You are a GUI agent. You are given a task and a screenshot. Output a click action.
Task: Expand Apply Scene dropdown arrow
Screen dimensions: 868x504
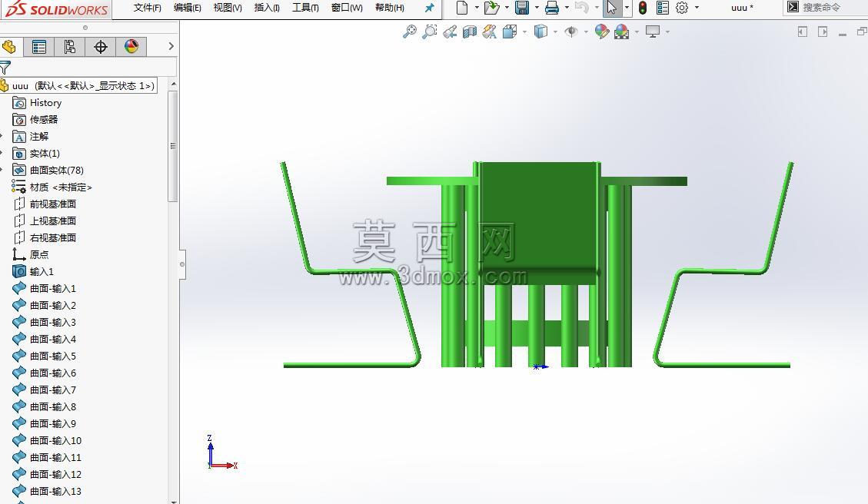tap(637, 32)
